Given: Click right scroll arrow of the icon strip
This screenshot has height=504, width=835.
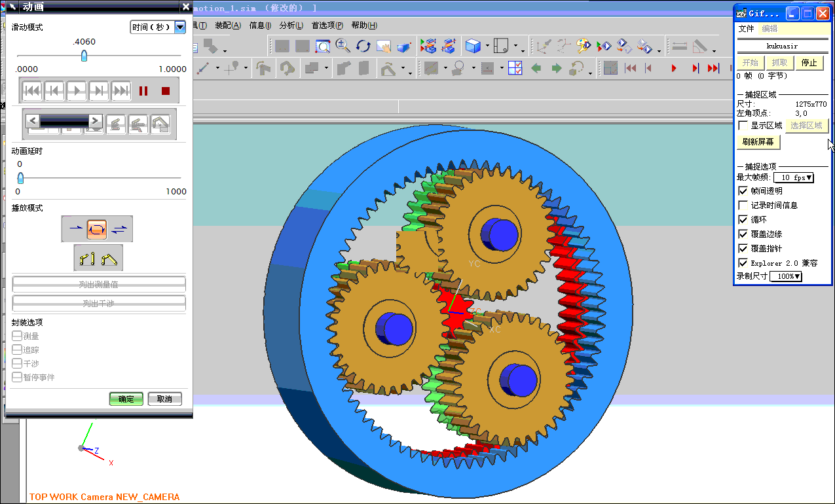Looking at the screenshot, I should click(96, 120).
